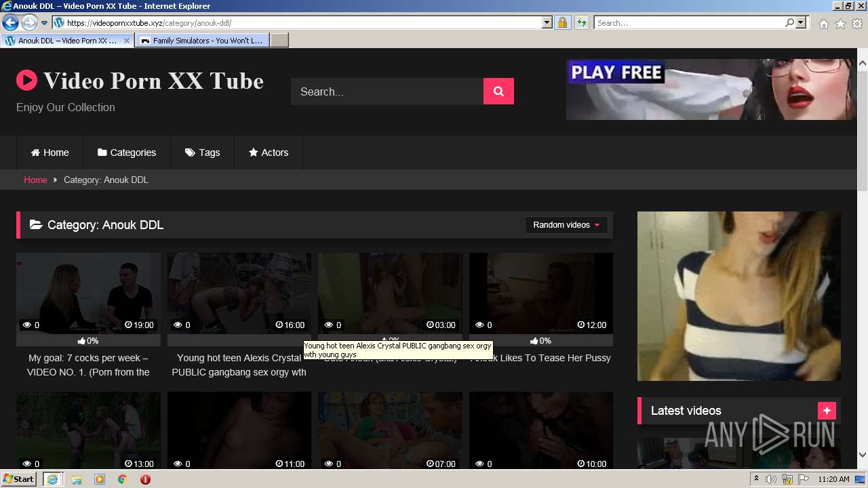Open the media player taskbar icon
Screen dimensions: 868x488
tap(100, 479)
